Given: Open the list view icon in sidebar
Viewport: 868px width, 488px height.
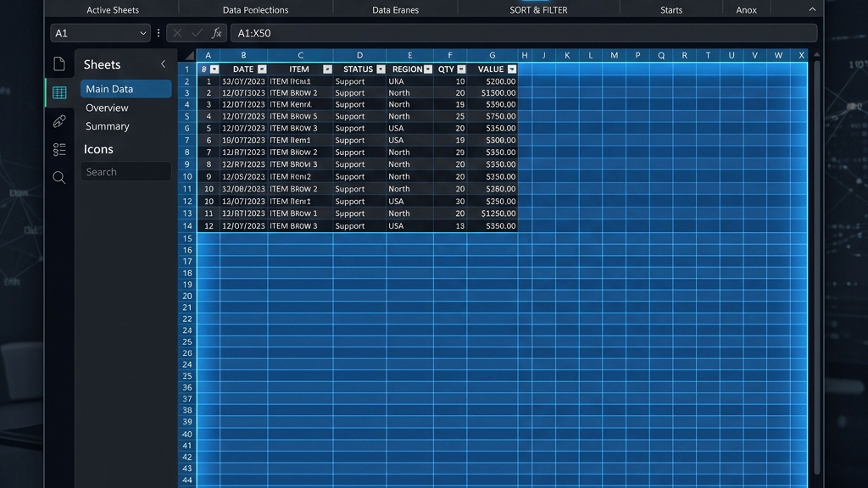Looking at the screenshot, I should pyautogui.click(x=59, y=149).
